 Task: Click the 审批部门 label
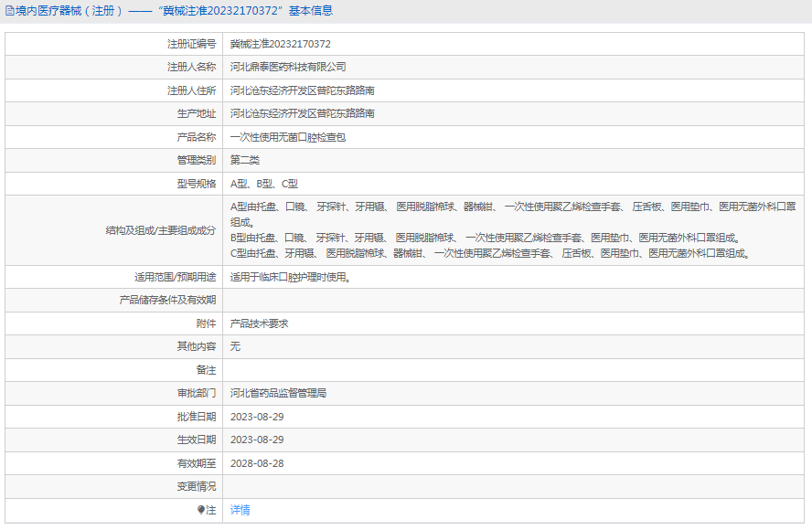click(x=197, y=393)
